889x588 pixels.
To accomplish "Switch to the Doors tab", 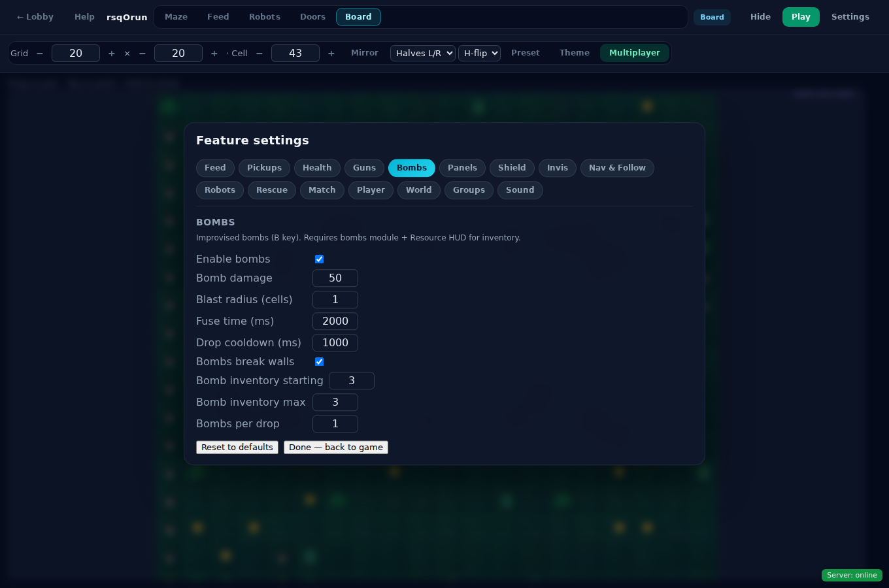I will click(x=312, y=17).
